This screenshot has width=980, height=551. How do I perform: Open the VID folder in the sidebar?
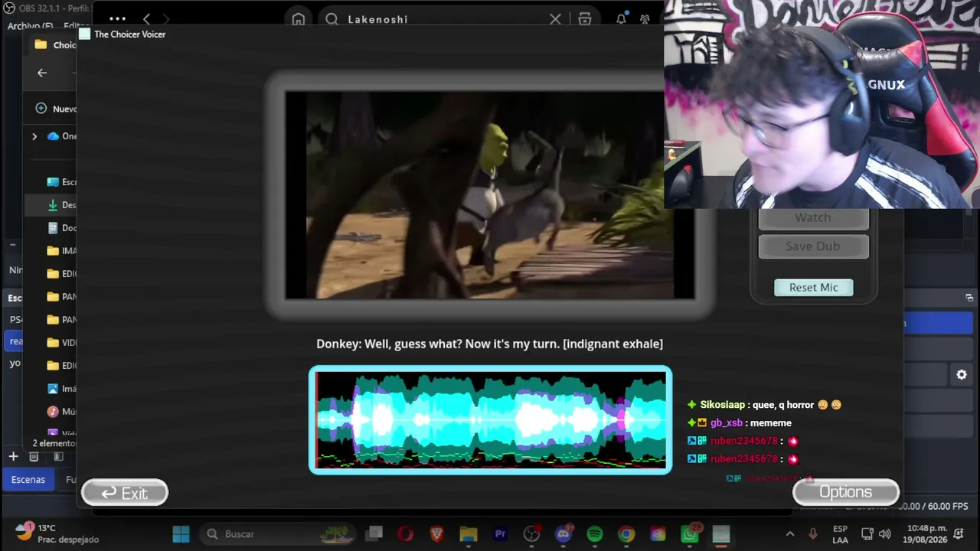click(x=62, y=343)
